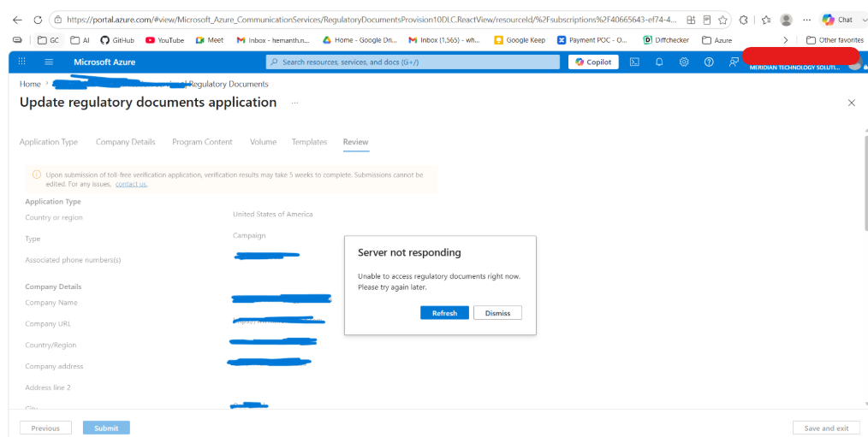
Task: Launch Copilot from Azure header
Action: [593, 62]
